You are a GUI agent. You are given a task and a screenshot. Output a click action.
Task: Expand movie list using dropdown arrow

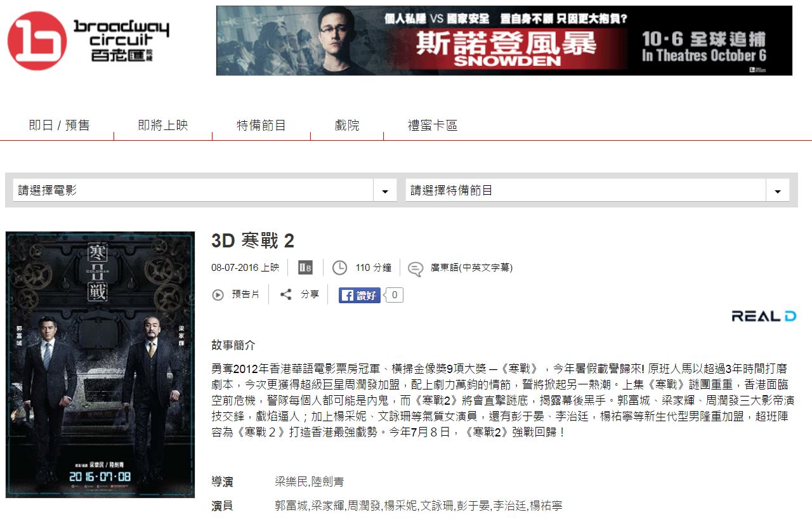[x=384, y=191]
